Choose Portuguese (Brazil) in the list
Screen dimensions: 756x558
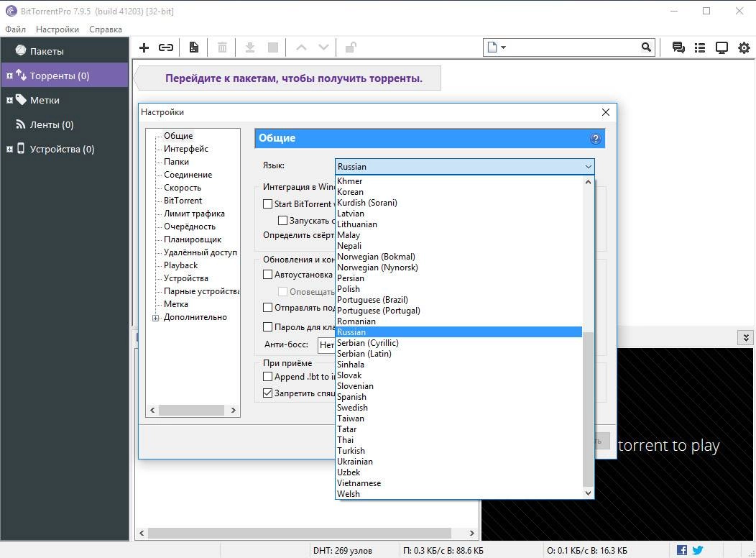pyautogui.click(x=459, y=300)
